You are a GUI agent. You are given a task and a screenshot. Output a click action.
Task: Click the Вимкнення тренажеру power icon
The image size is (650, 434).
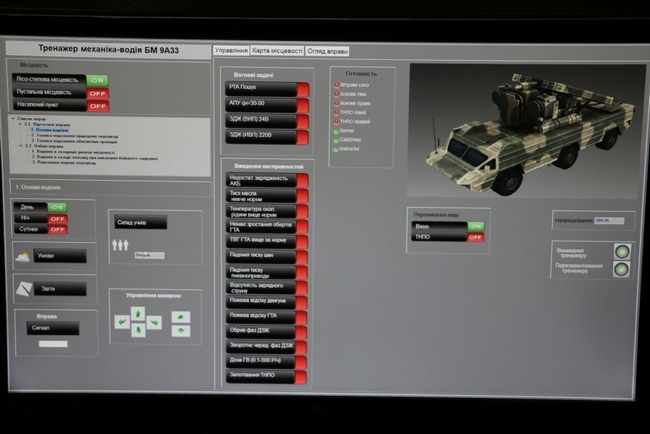[x=621, y=252]
